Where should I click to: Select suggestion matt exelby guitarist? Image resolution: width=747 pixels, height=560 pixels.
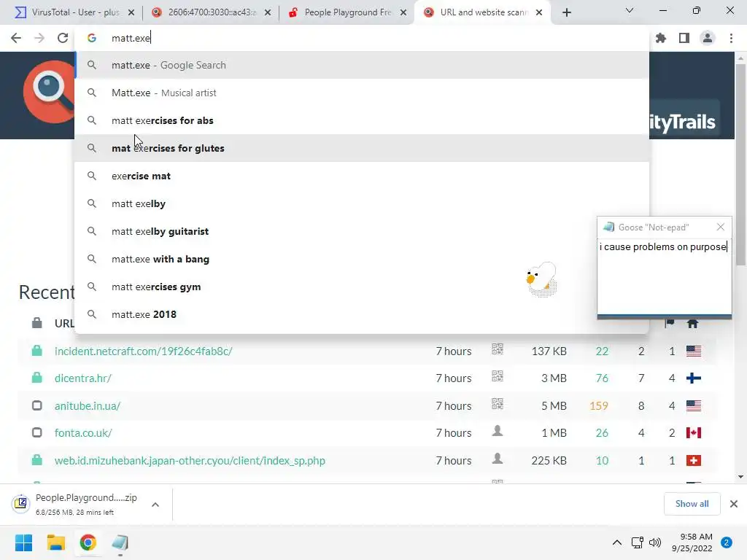[362, 231]
